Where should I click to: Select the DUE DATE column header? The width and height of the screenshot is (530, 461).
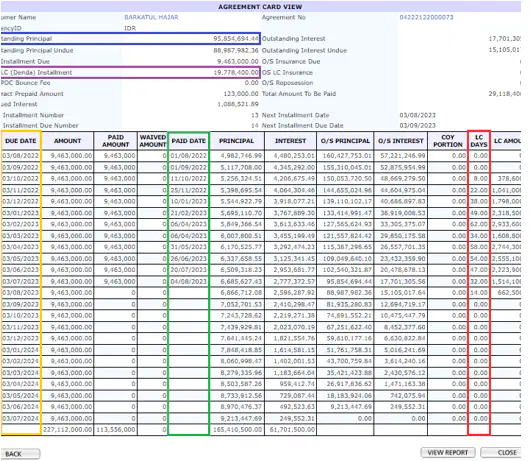click(x=21, y=141)
